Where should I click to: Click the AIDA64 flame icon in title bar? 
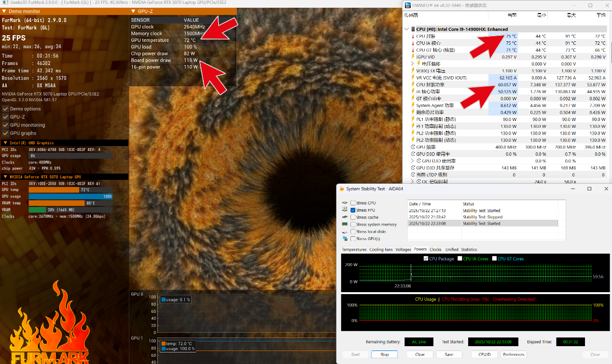click(342, 189)
